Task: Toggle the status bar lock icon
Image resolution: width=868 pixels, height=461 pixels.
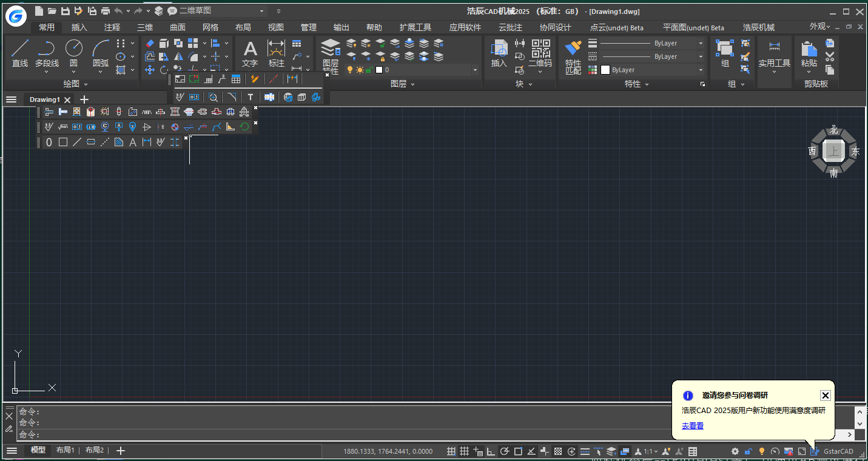Action: pos(749,451)
